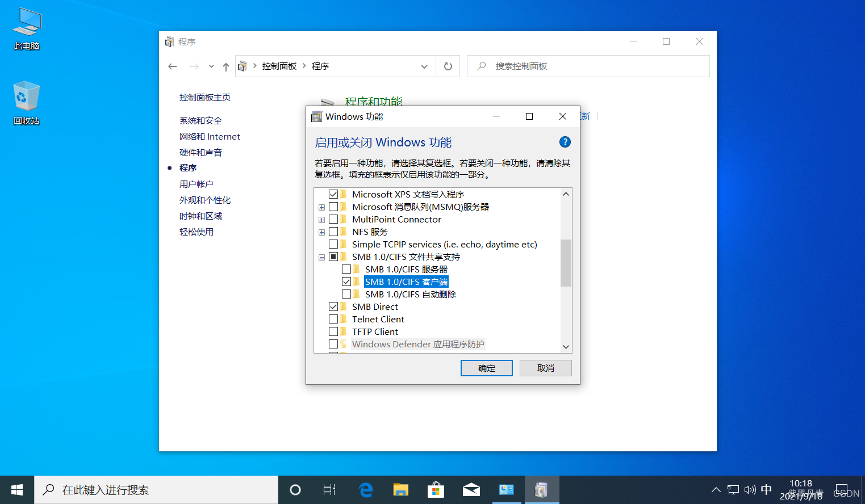Open 程序和功能 heading link
This screenshot has height=504, width=865.
click(x=374, y=101)
